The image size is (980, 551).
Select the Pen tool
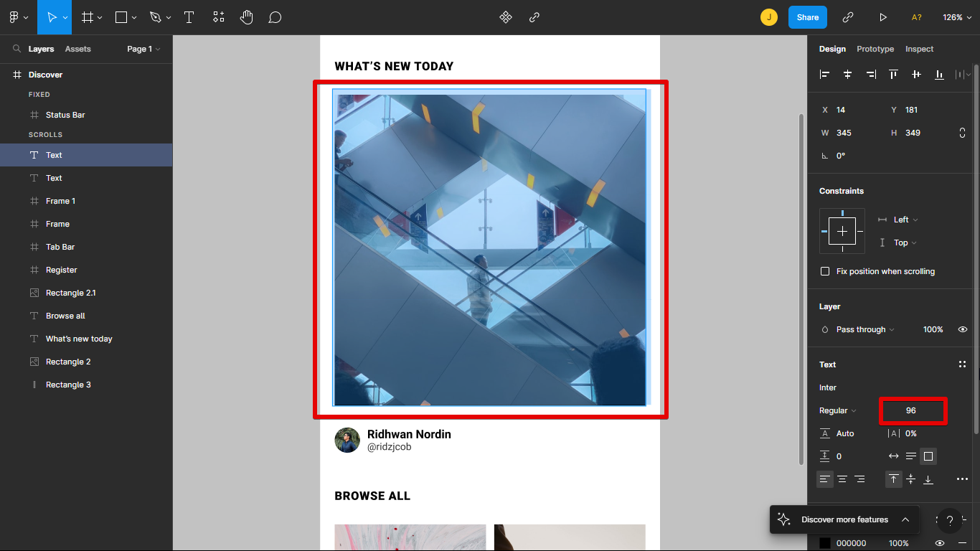coord(156,17)
